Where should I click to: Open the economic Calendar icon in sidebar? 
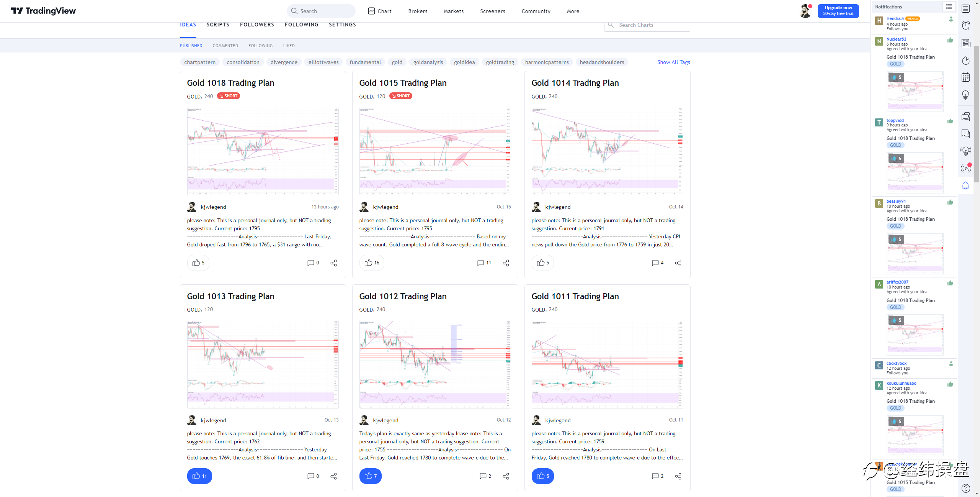tap(966, 77)
